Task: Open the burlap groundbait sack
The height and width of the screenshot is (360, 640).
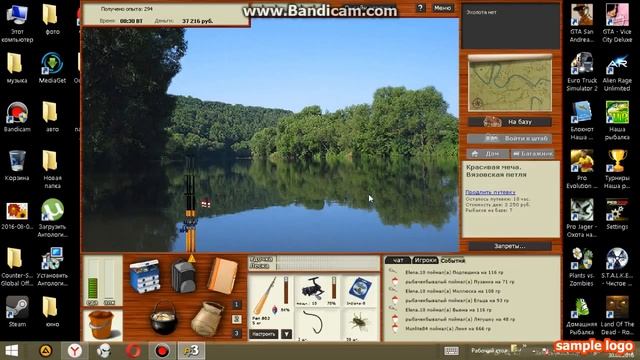Action: coord(207,319)
